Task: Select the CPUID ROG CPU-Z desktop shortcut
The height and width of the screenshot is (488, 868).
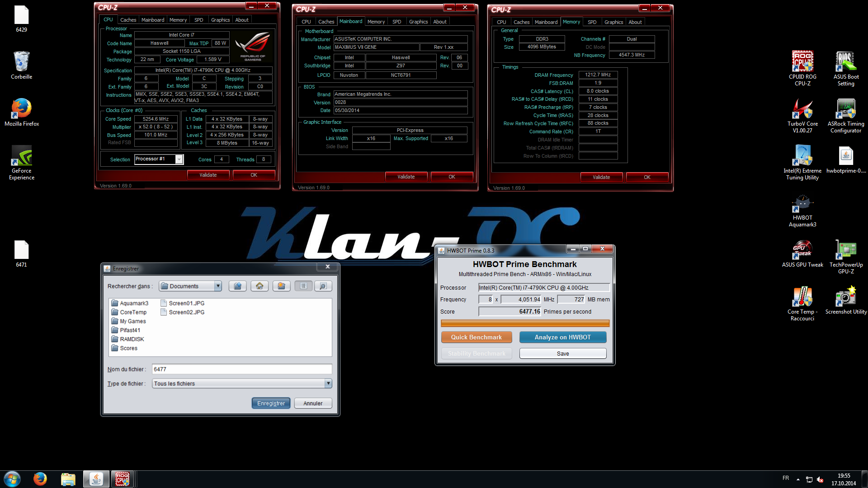Action: click(802, 68)
